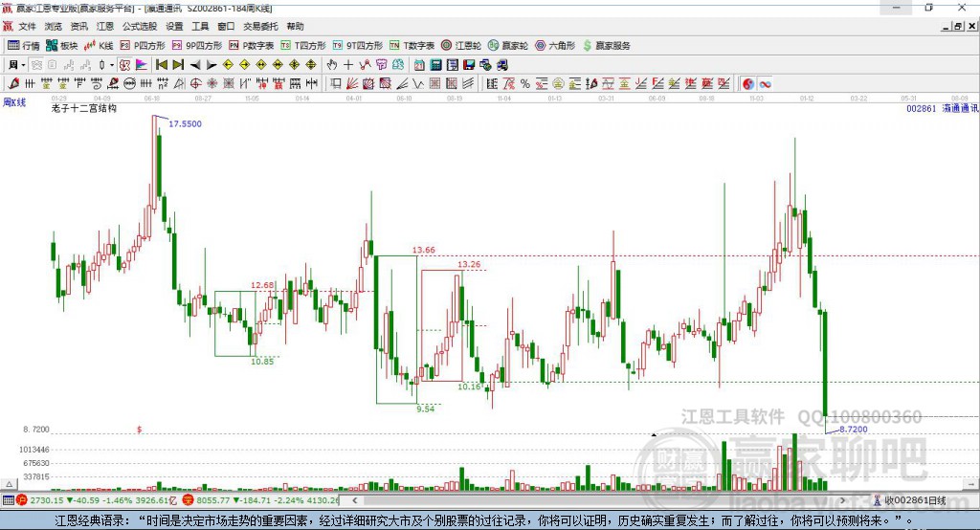Viewport: 980px width, 530px height.
Task: Click the first yellow diamond arrow icon
Action: [228, 65]
